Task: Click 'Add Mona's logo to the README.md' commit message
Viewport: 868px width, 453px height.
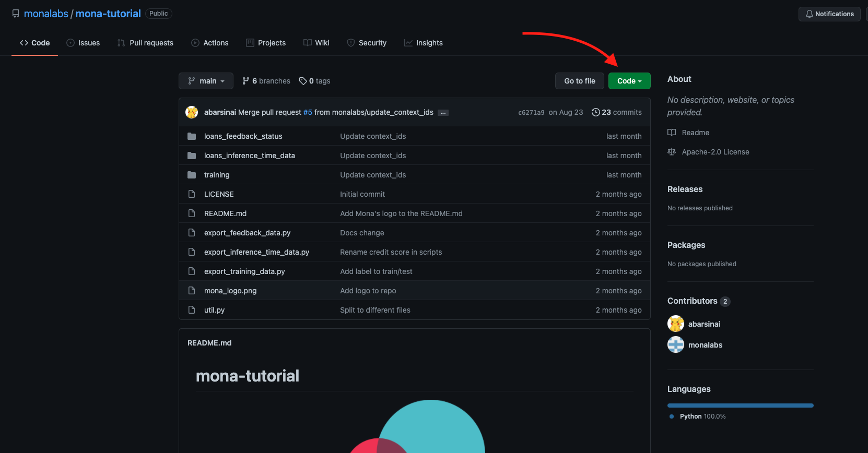Action: point(401,213)
